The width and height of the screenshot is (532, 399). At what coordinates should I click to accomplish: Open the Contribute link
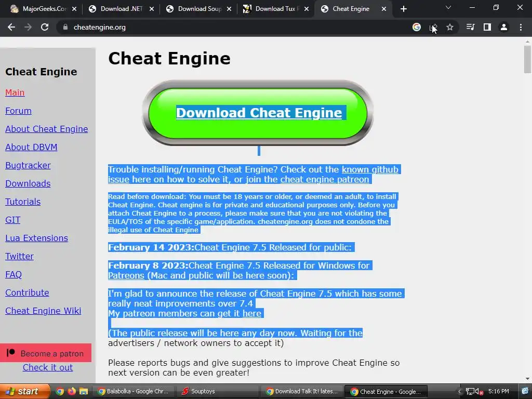[27, 292]
